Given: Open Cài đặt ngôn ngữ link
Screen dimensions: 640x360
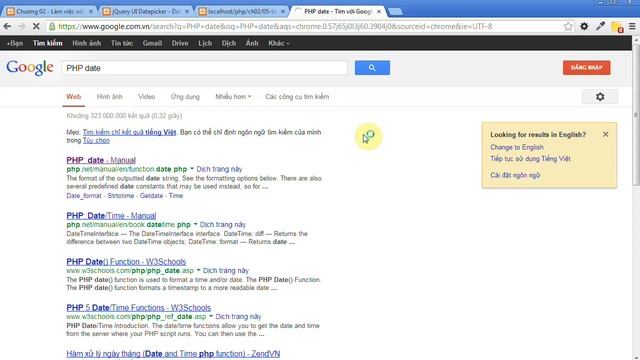Looking at the screenshot, I should coord(515,175).
